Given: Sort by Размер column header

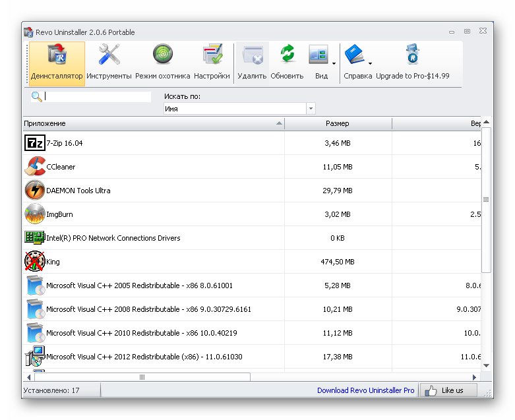Looking at the screenshot, I should click(x=338, y=123).
